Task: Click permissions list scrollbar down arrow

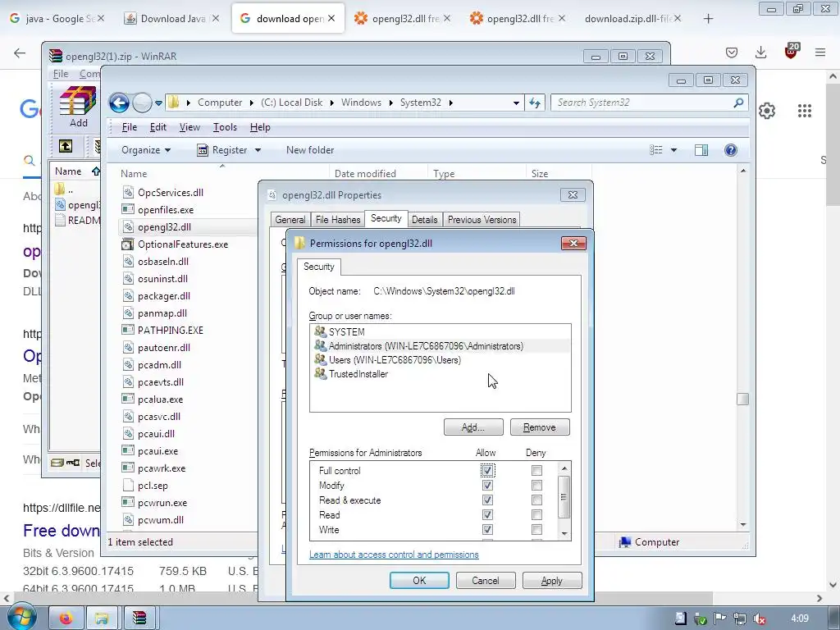Action: [x=564, y=533]
